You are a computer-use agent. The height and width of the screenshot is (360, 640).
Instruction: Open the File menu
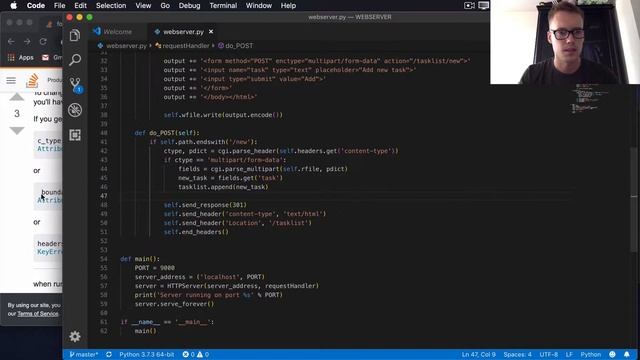click(x=60, y=5)
